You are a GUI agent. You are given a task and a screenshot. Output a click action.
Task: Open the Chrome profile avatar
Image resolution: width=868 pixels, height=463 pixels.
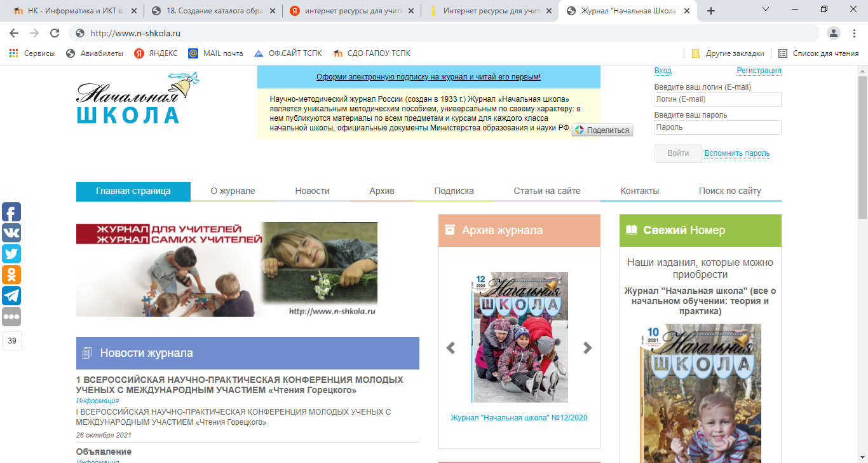click(833, 33)
